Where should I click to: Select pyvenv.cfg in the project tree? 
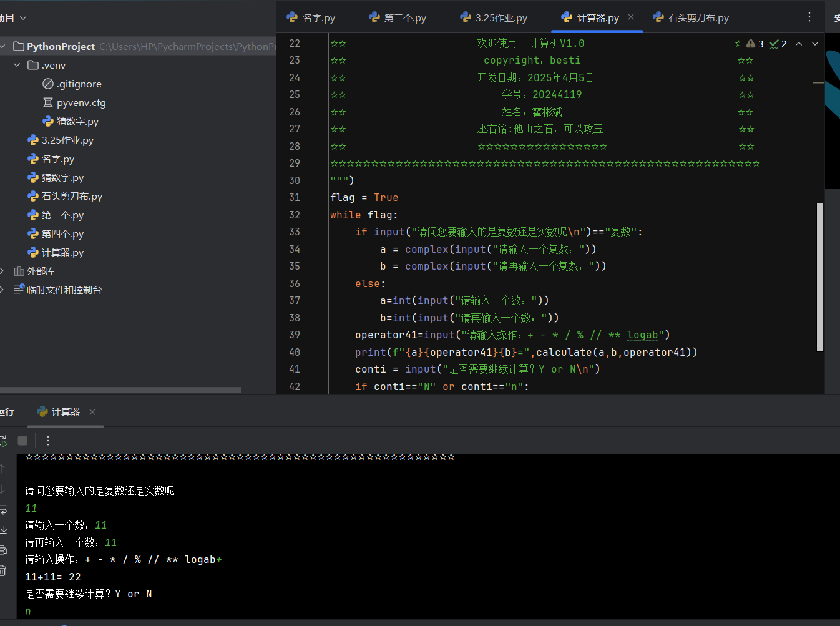pos(74,102)
